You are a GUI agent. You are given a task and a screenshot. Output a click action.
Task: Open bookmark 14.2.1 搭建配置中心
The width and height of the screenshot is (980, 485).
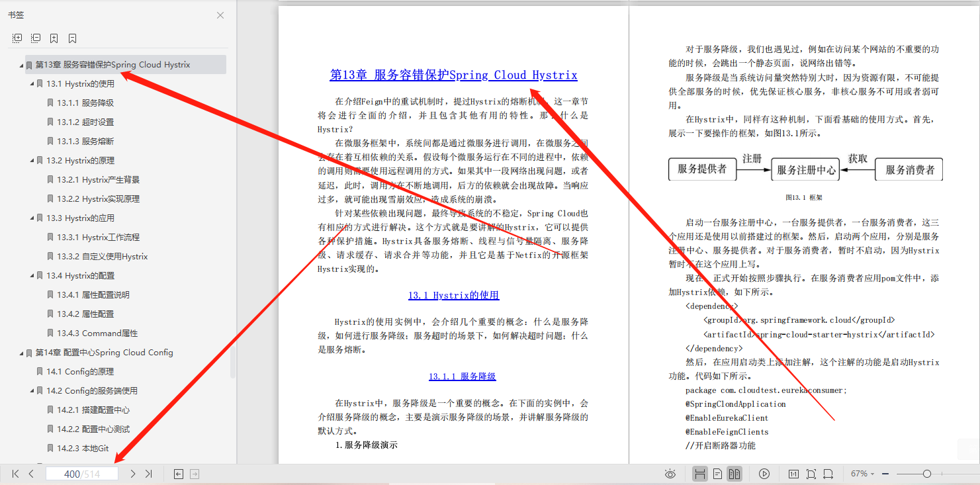coord(93,410)
